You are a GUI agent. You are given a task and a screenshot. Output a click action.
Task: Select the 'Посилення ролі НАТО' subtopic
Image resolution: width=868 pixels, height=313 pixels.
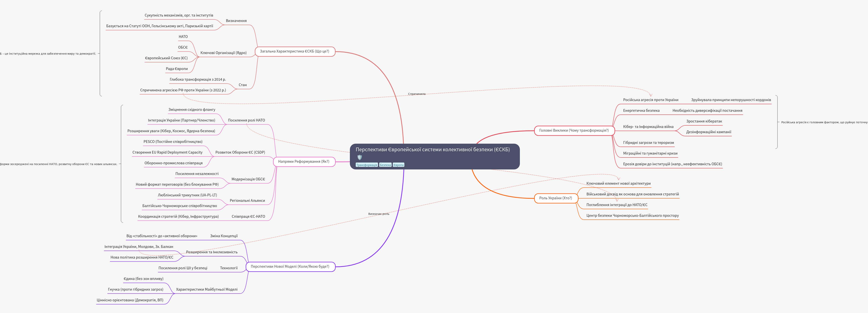point(246,120)
